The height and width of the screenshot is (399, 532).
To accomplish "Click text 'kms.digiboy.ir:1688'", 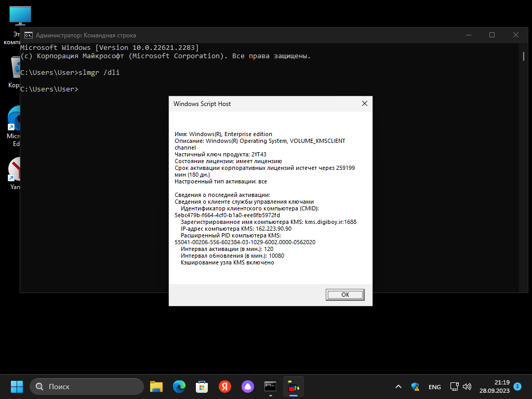I will [x=330, y=222].
